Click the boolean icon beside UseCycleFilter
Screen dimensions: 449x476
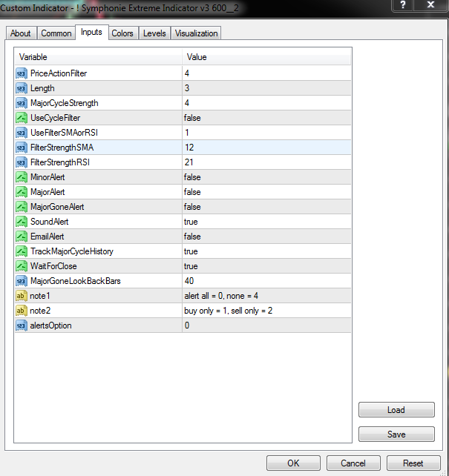22,118
